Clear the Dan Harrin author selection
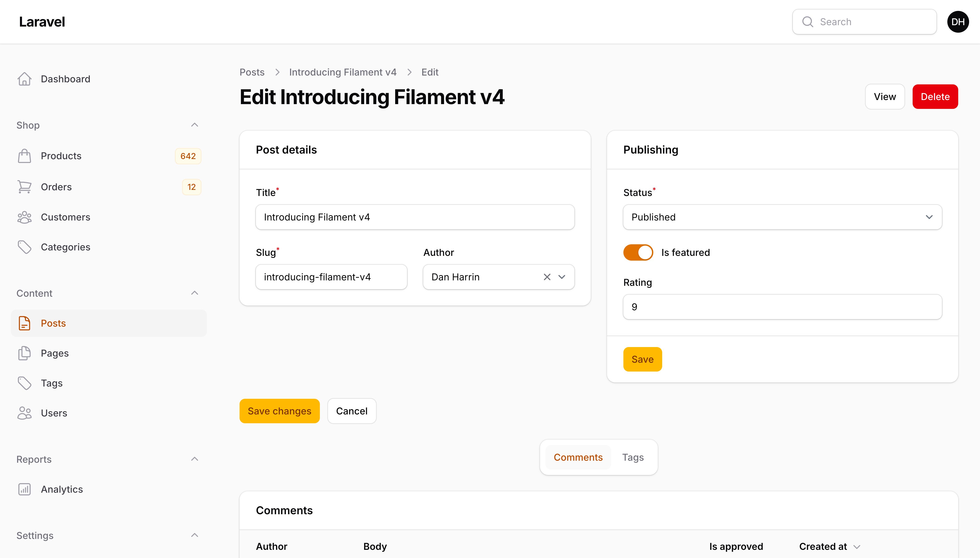The height and width of the screenshot is (558, 980). click(x=547, y=277)
